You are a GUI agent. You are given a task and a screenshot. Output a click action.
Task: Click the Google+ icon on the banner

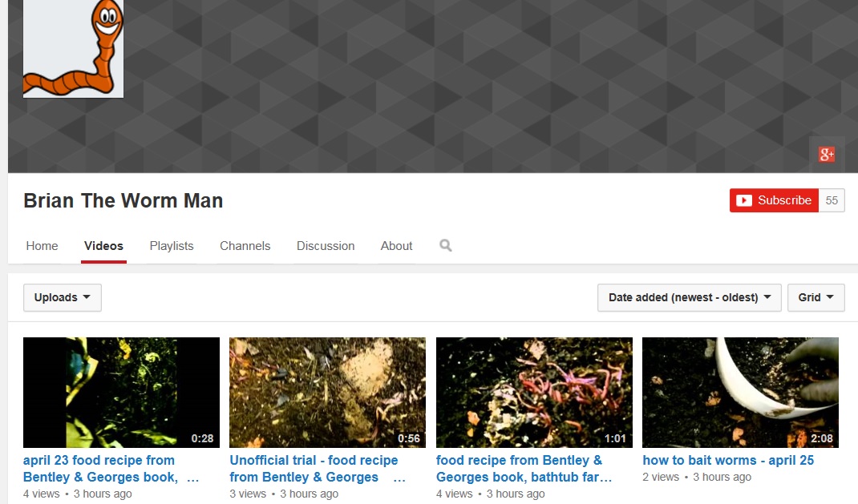[827, 155]
